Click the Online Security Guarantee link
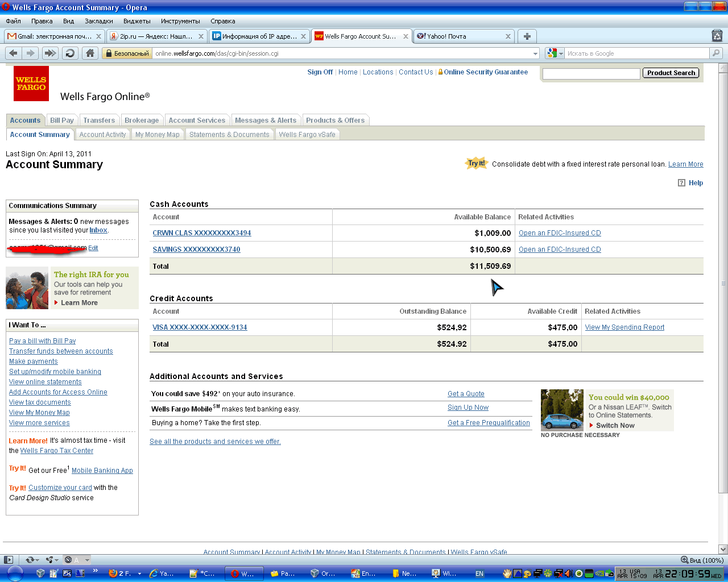The image size is (728, 582). tap(486, 72)
